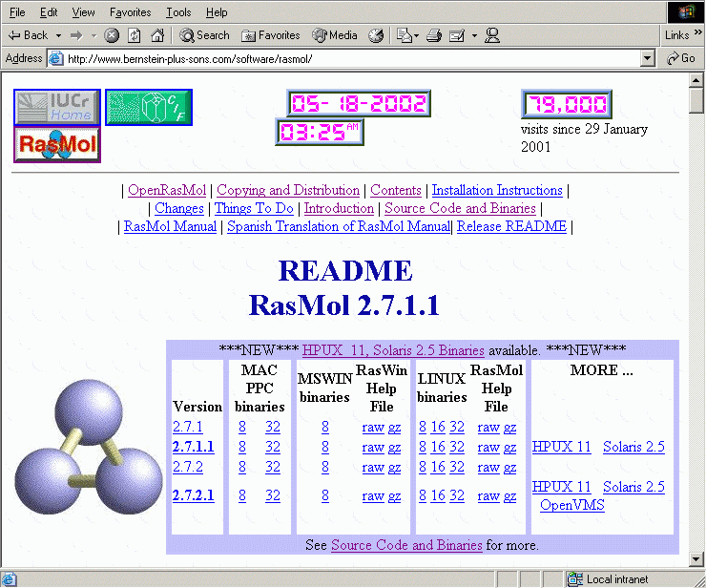The width and height of the screenshot is (706, 588).
Task: Open the Favorites menu
Action: tap(130, 12)
